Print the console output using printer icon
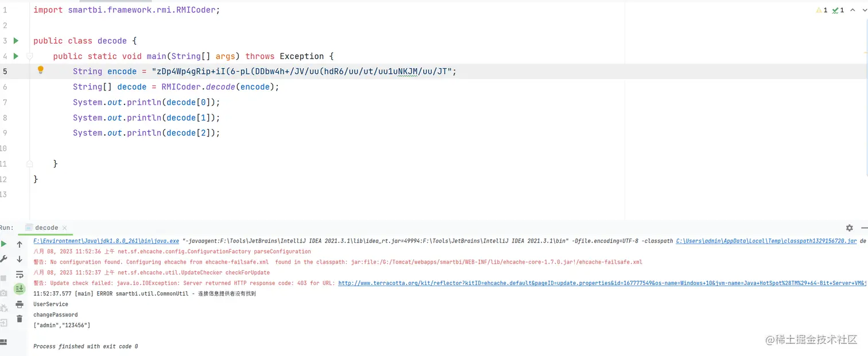 [20, 304]
